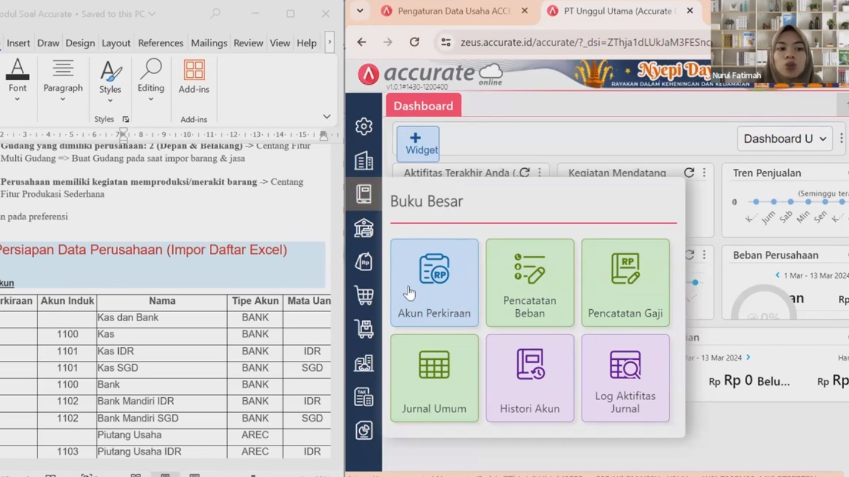Open the Styles pane dialog launcher
The image size is (849, 477).
coord(126,119)
